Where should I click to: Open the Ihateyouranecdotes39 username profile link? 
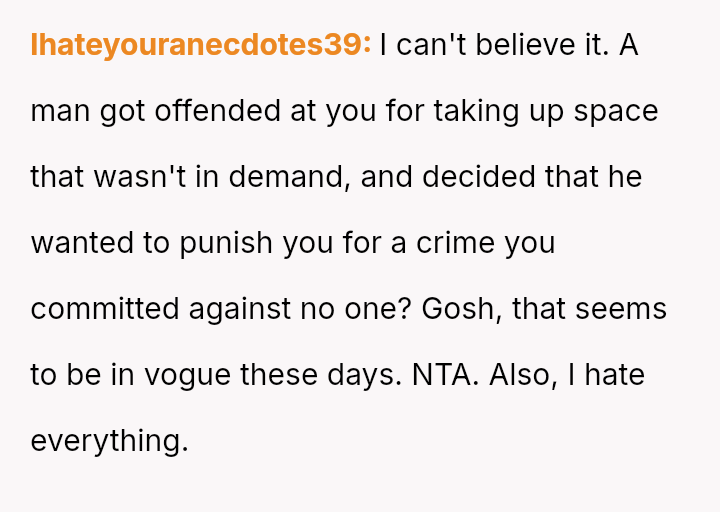pyautogui.click(x=201, y=45)
